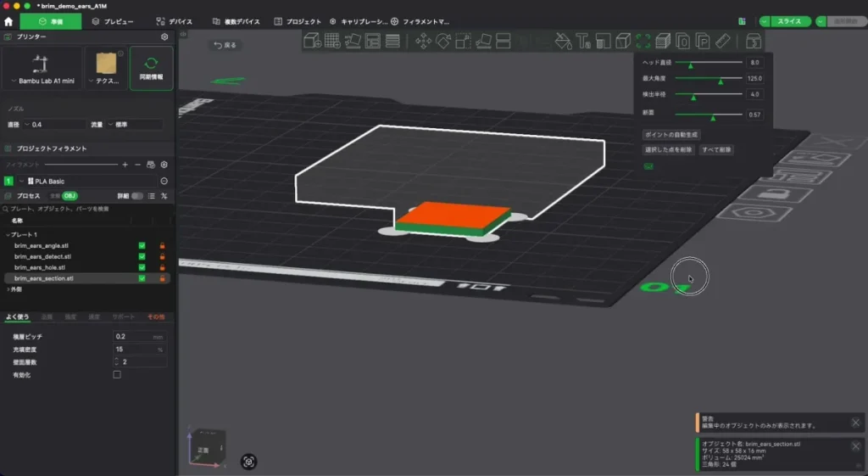
Task: Click the 積層ピッチ 0.2 value field
Action: (x=140, y=336)
